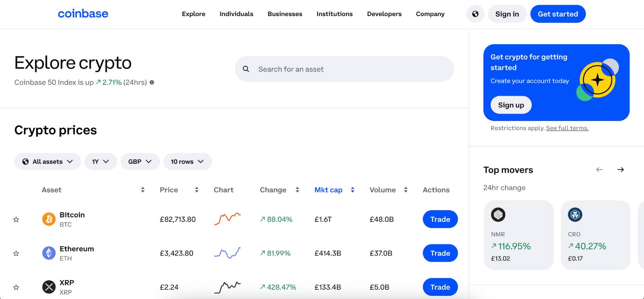
Task: Star Ethereum to watchlist
Action: pyautogui.click(x=16, y=253)
